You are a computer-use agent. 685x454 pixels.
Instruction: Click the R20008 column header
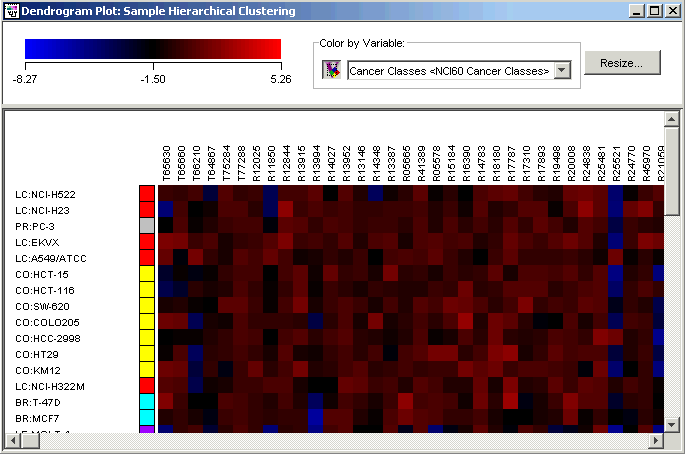point(571,163)
